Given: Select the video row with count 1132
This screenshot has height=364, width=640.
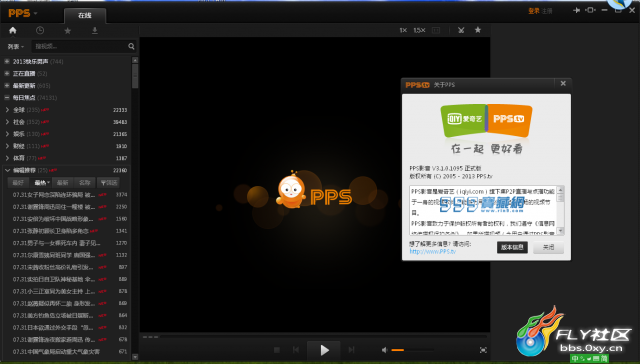Looking at the screenshot, I should (x=67, y=255).
